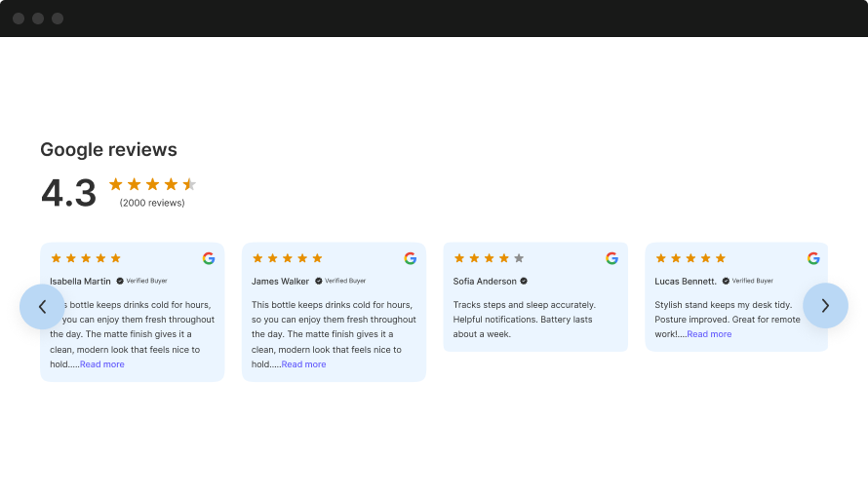
Task: Click verified badge next to Lucas Bennett
Action: [726, 281]
